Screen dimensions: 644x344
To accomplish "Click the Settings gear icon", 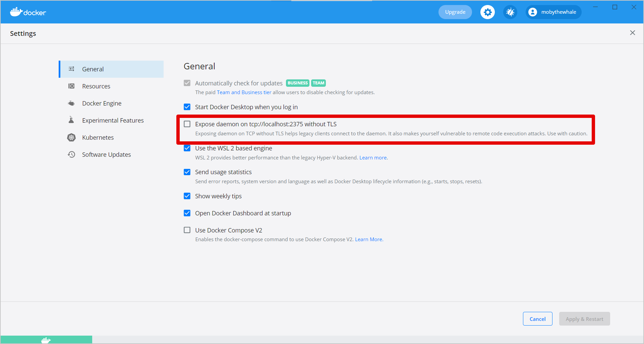I will click(487, 12).
